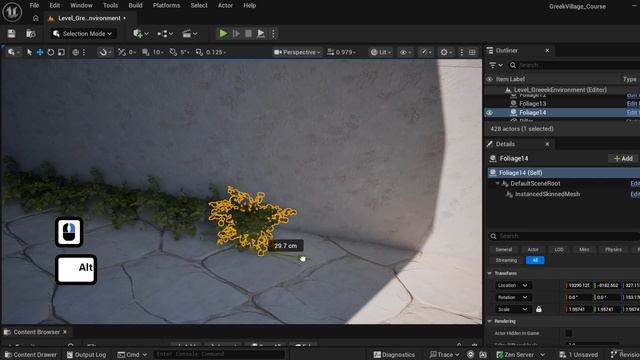Open the Tools menu
This screenshot has height=360, width=640.
click(x=110, y=6)
